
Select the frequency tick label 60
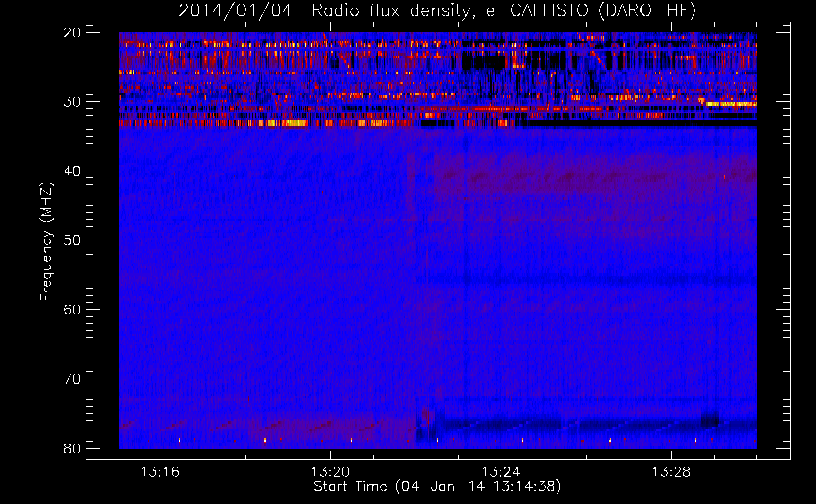(x=72, y=309)
